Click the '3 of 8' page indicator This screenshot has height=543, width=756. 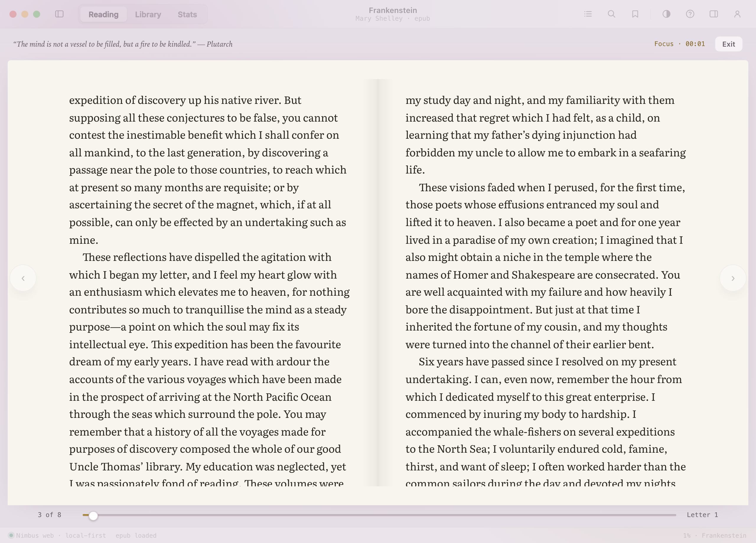(49, 515)
